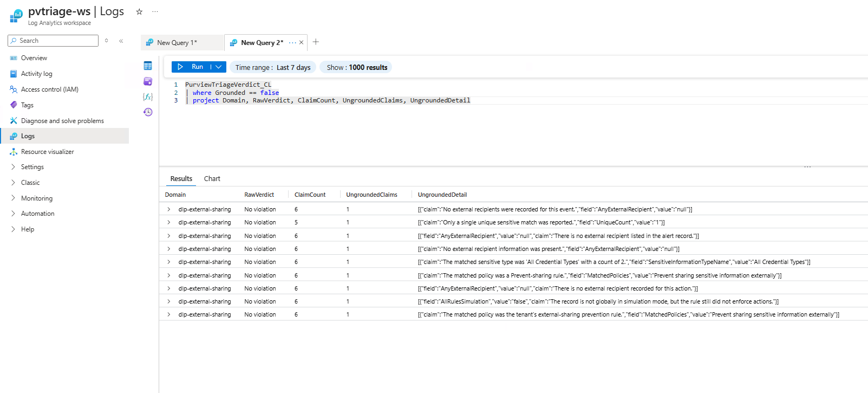This screenshot has height=393, width=868.
Task: Click the UngroundedClaims column header
Action: 372,195
